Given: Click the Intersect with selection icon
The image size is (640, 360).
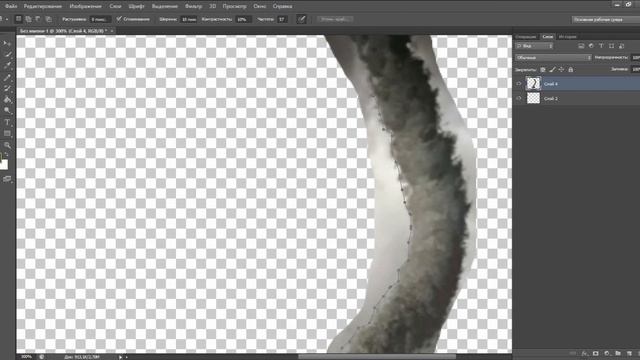Looking at the screenshot, I should [x=48, y=19].
